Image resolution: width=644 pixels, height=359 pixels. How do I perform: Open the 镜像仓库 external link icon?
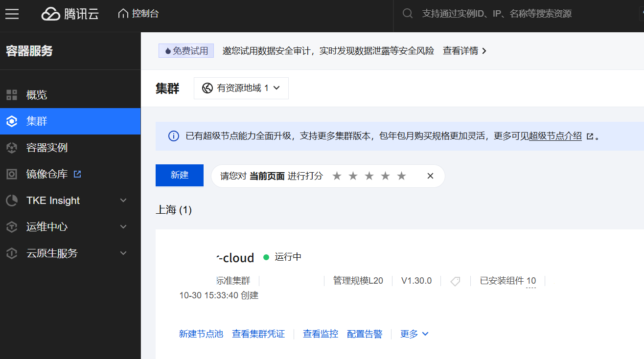tap(77, 174)
